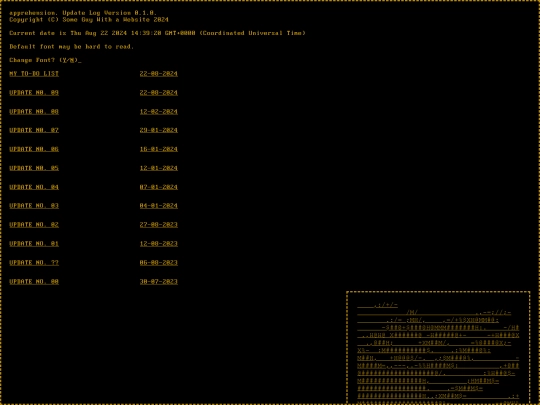Image resolution: width=540 pixels, height=405 pixels.
Task: Open the UPDATE NO. 04 entry
Action: pos(34,187)
